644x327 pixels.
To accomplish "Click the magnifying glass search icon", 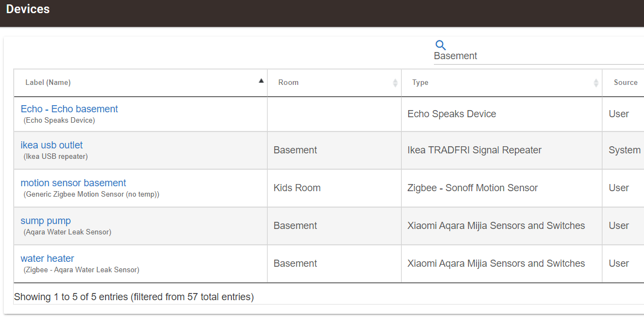I will coord(440,45).
